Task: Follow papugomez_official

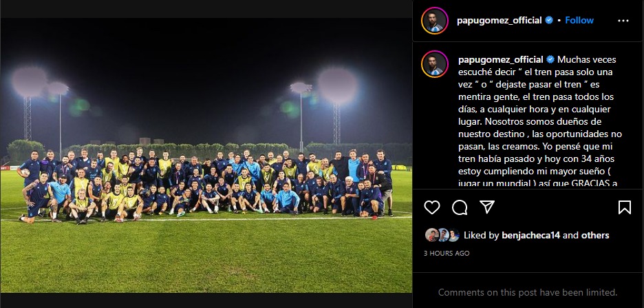Action: [x=579, y=20]
